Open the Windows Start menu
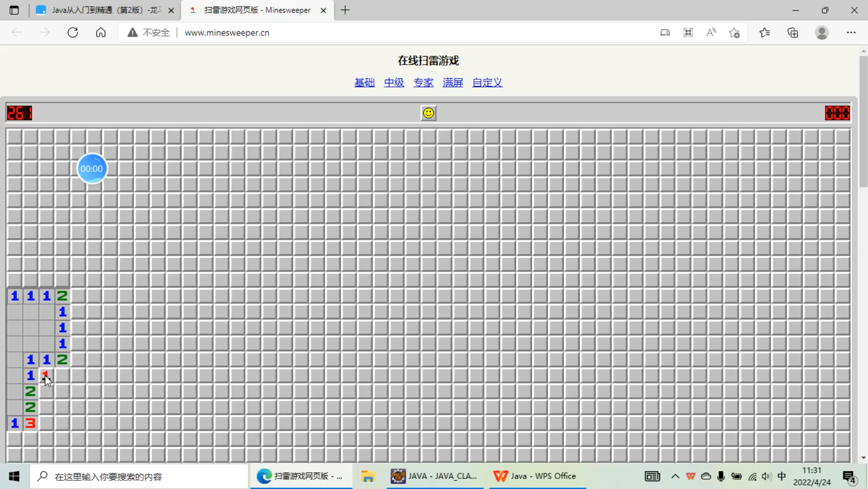The width and height of the screenshot is (868, 489). point(14,476)
